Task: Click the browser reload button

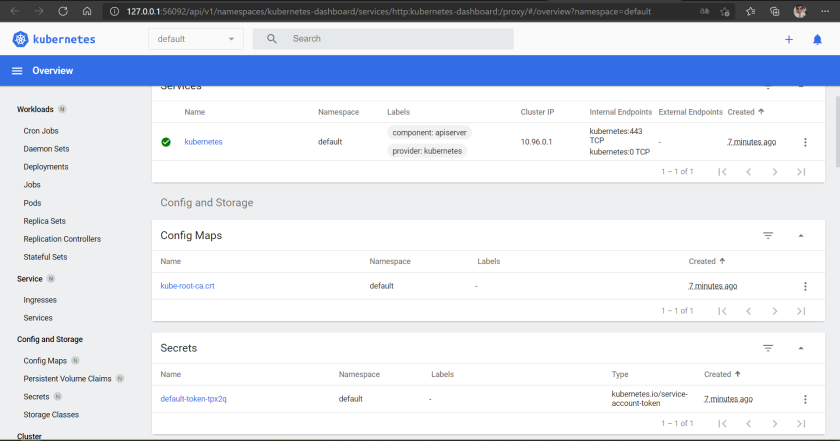Action: [64, 11]
